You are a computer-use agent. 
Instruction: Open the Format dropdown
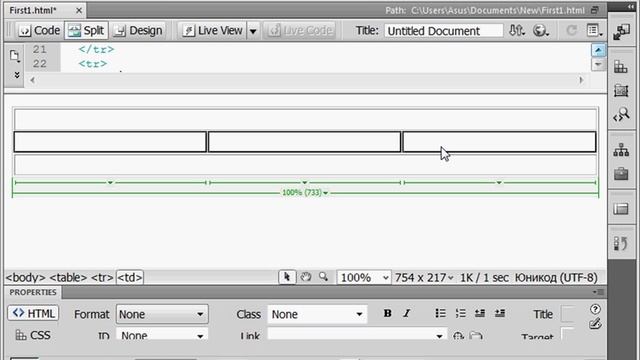point(162,314)
